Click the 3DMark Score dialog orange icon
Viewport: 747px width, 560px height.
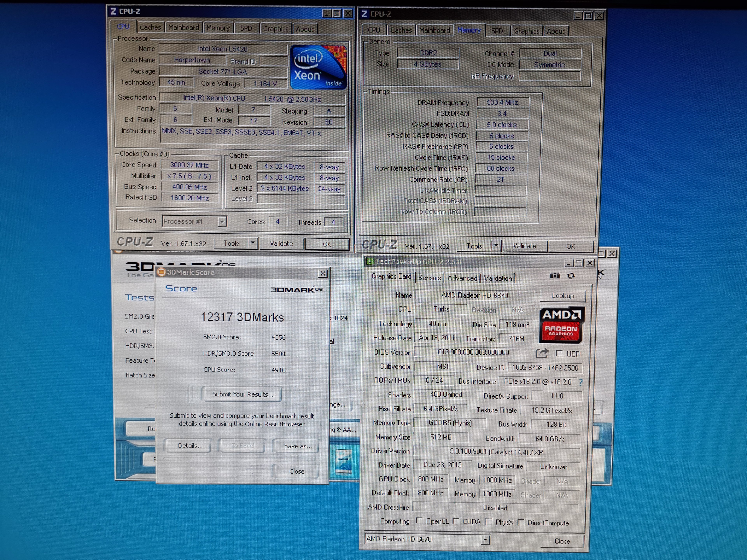tap(161, 272)
